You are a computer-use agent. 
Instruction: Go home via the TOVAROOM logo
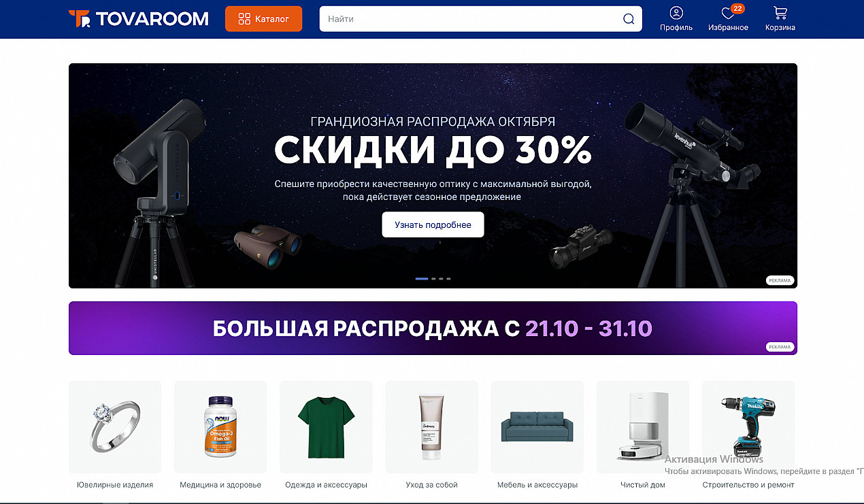pos(139,19)
